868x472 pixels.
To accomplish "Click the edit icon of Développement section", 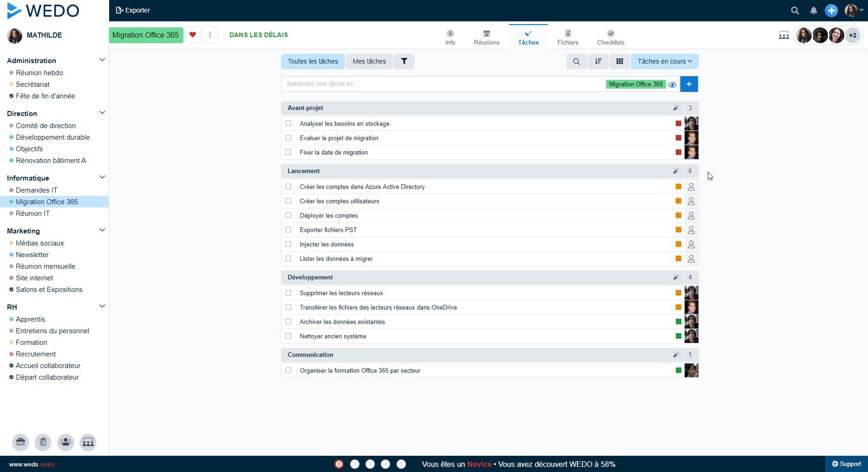I will pos(676,278).
